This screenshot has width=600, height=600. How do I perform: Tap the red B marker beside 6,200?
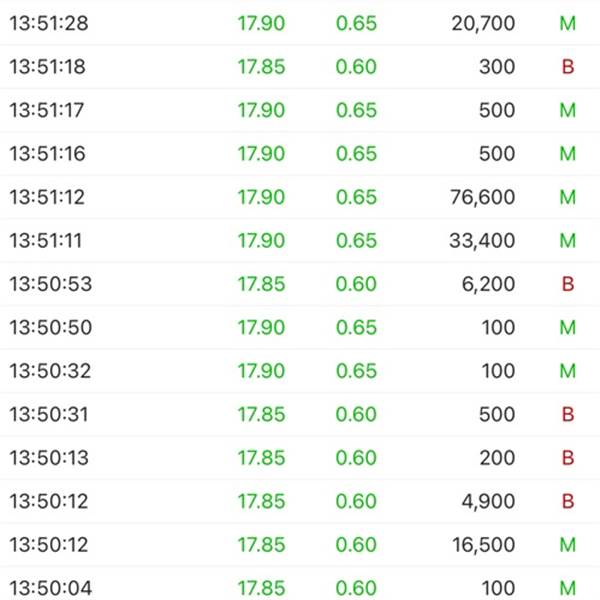click(568, 284)
